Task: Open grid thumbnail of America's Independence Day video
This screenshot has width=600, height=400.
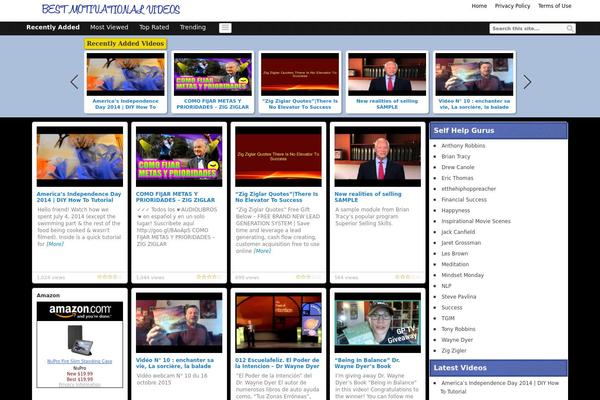Action: tap(80, 157)
